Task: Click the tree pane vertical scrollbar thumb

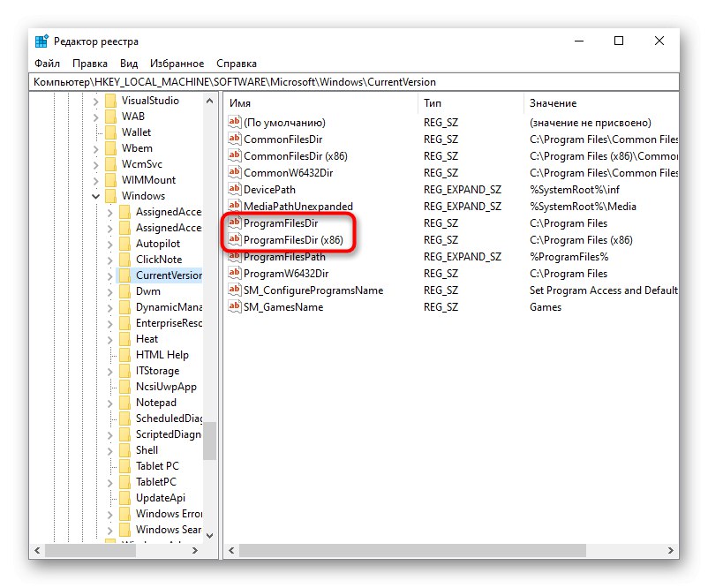Action: tap(209, 441)
